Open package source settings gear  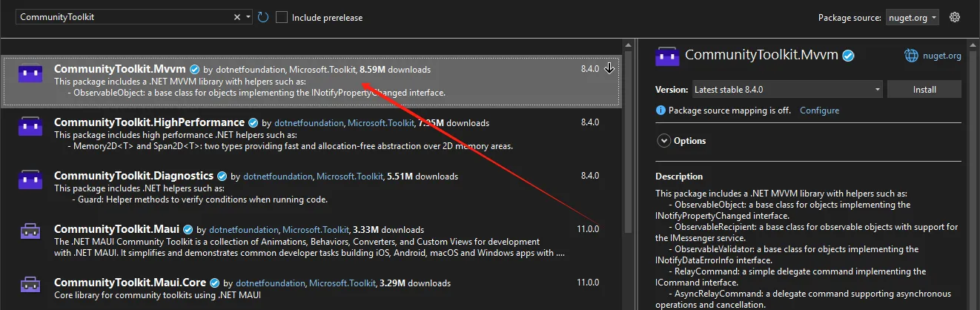(955, 17)
